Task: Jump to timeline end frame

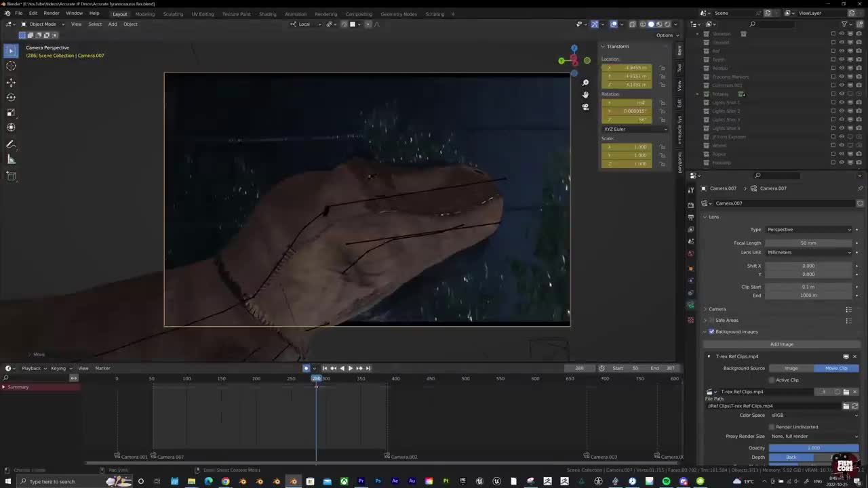Action: pyautogui.click(x=368, y=368)
